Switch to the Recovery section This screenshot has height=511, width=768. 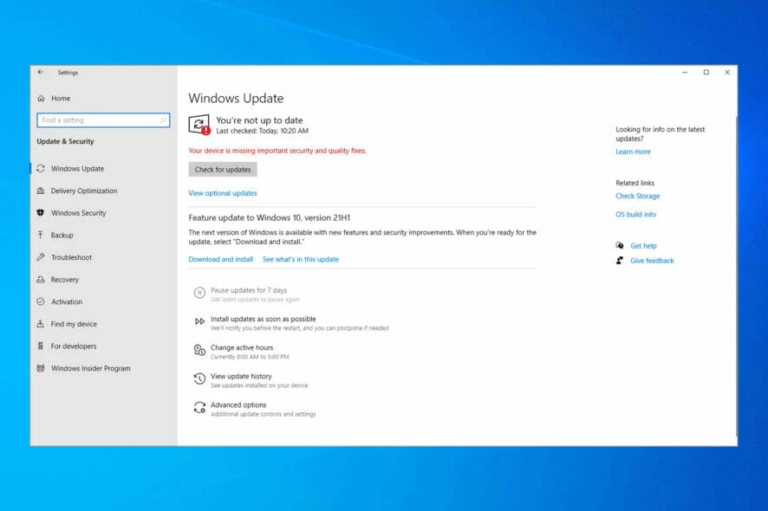(x=64, y=280)
